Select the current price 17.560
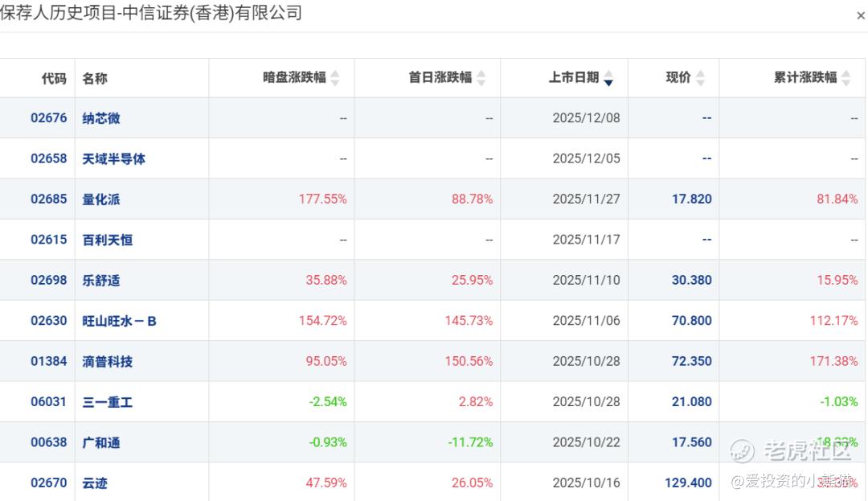868x501 pixels. pyautogui.click(x=692, y=442)
